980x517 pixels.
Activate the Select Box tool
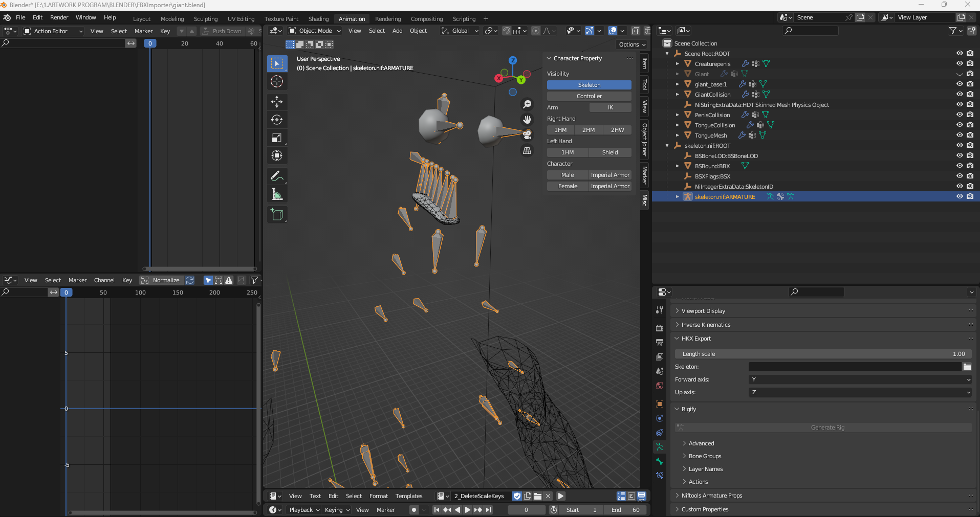click(x=277, y=63)
